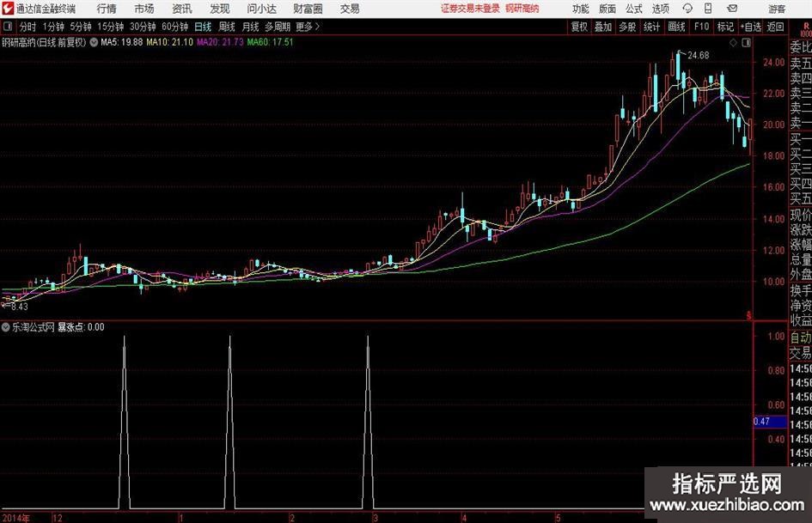Click the +自选 add to watchlist button

[750, 27]
